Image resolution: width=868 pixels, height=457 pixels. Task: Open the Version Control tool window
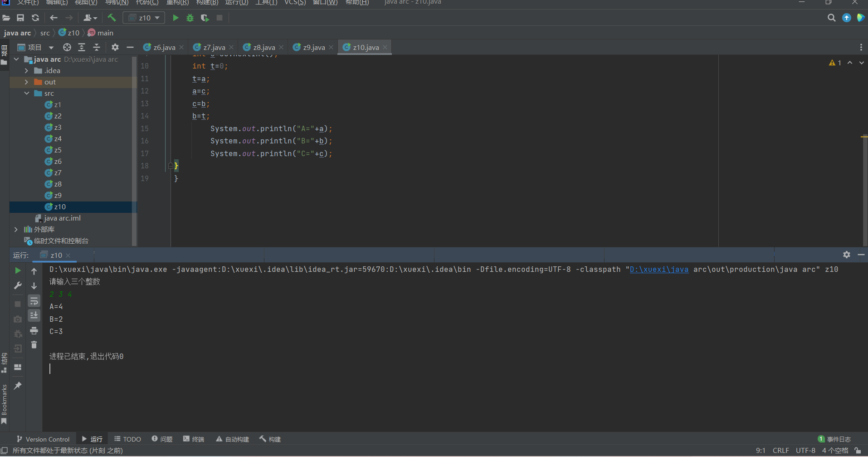coord(43,439)
